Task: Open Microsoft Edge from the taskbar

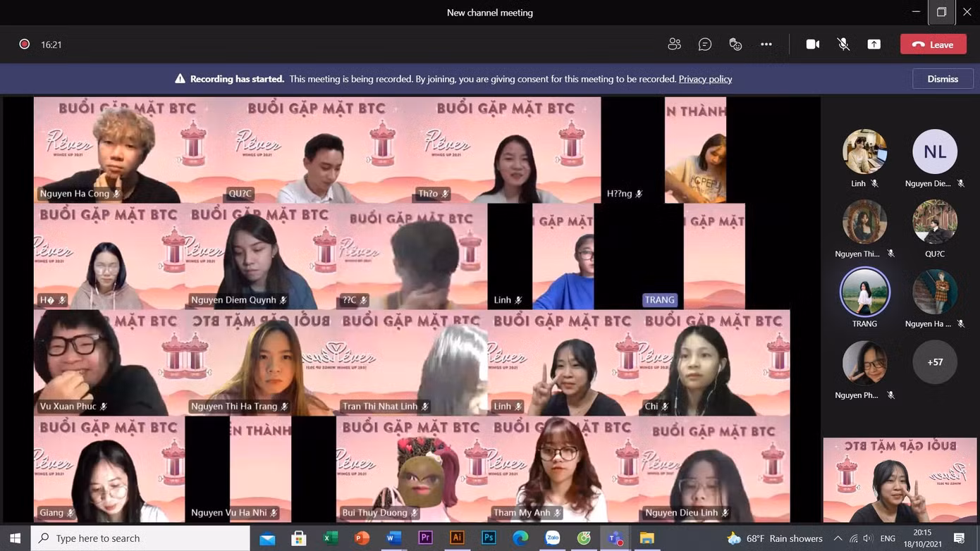Action: click(520, 538)
